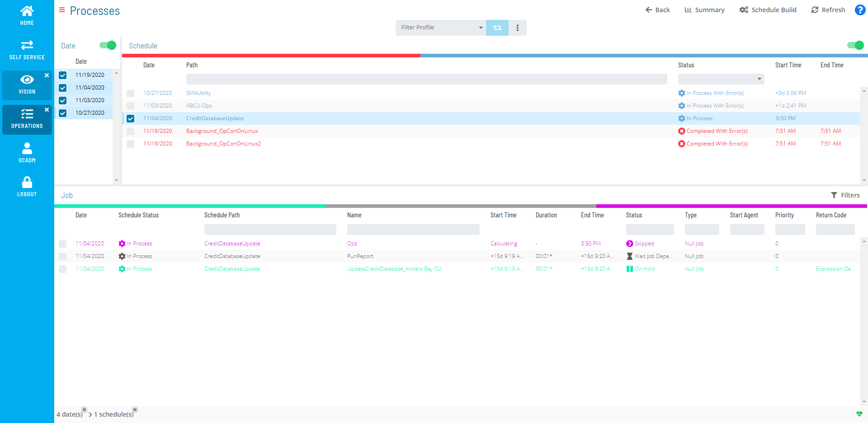Viewport: 868px width, 423px height.
Task: Open the hamburger menu beside Processes
Action: 62,10
